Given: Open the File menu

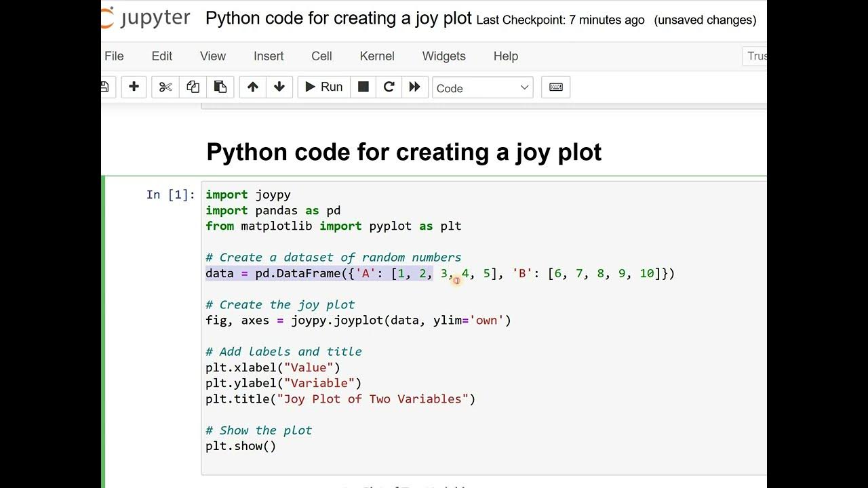Looking at the screenshot, I should point(114,56).
